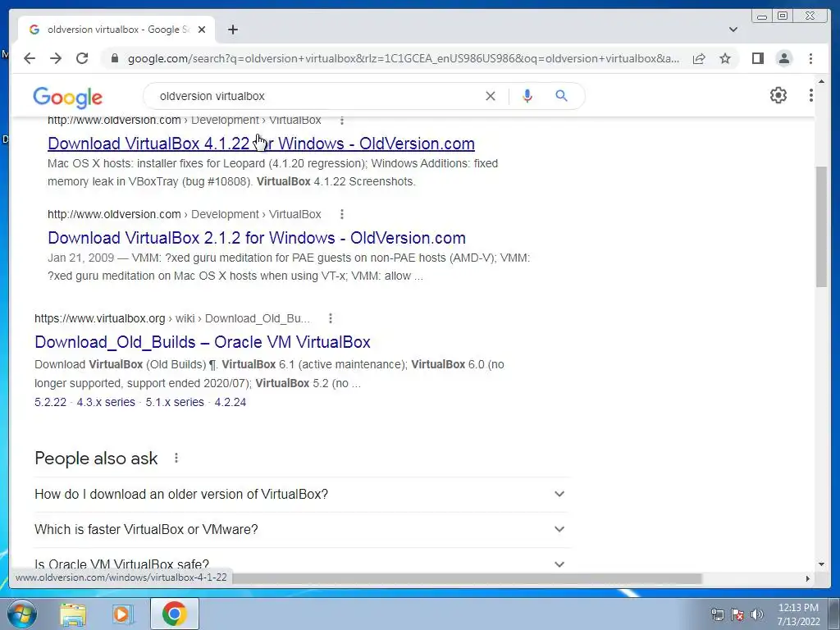Expand Which is faster VirtualBox or VMware question
This screenshot has width=840, height=630.
(300, 529)
